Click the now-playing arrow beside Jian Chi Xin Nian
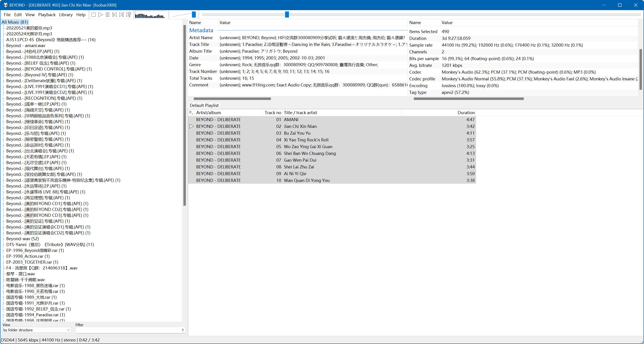This screenshot has width=644, height=344. [191, 126]
